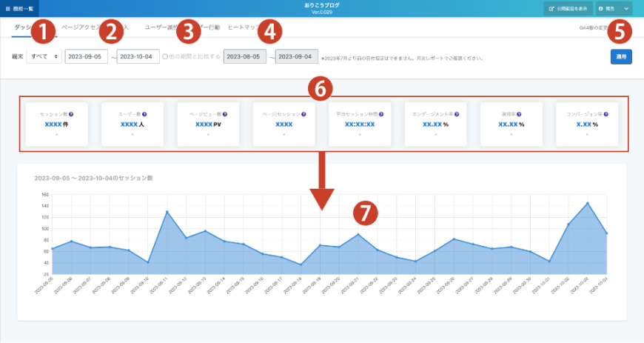The image size is (644, 343).
Task: Click the 公開範囲を表示 button
Action: 567,8
